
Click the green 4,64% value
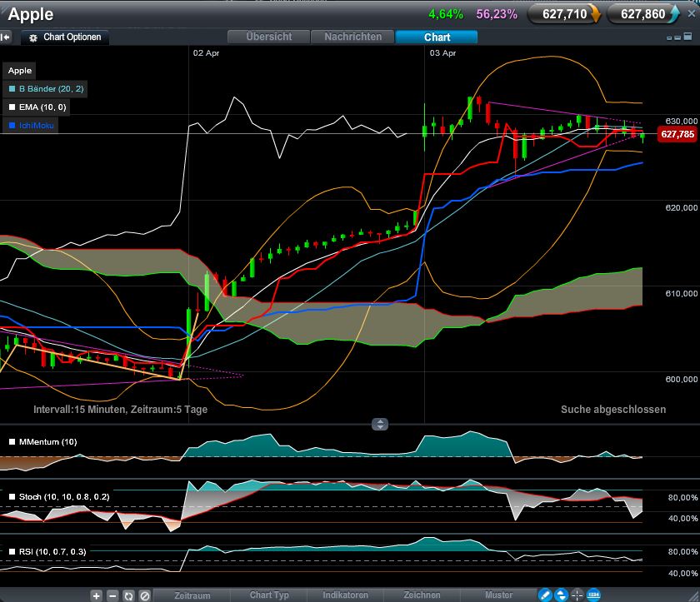click(x=446, y=14)
